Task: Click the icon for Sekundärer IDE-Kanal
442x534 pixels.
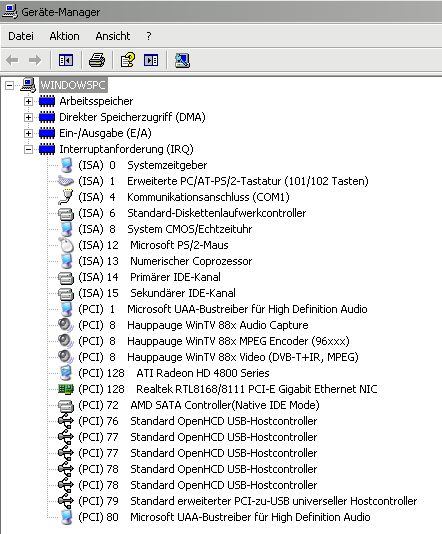Action: point(66,294)
